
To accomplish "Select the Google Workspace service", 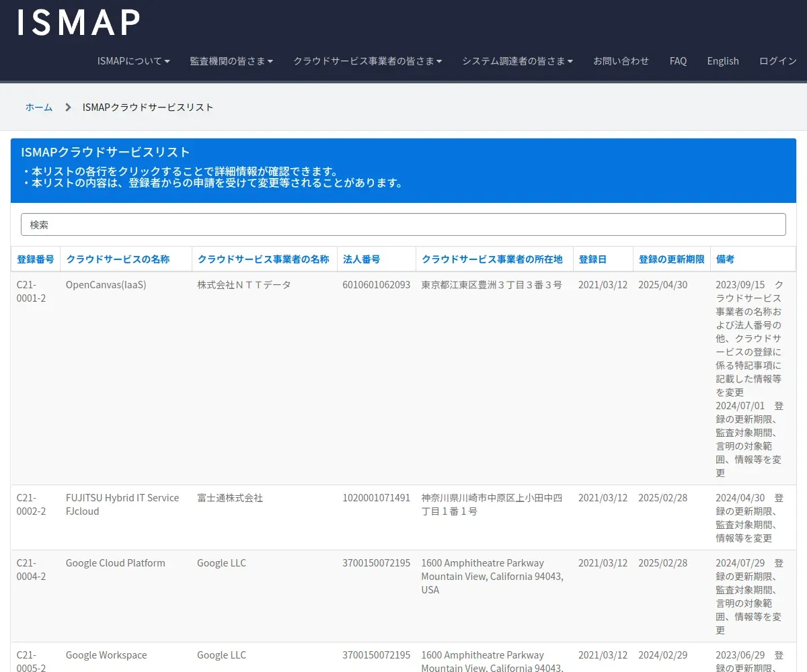I will coord(106,655).
